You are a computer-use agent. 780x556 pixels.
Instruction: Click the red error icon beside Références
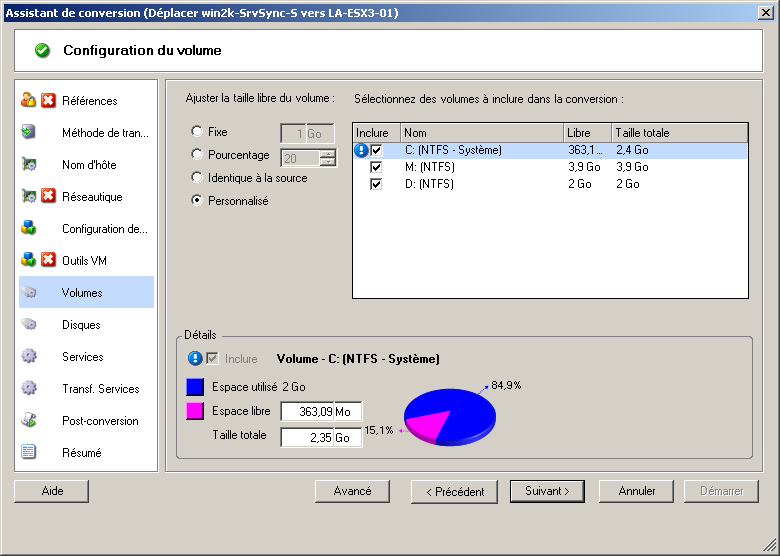click(x=48, y=100)
